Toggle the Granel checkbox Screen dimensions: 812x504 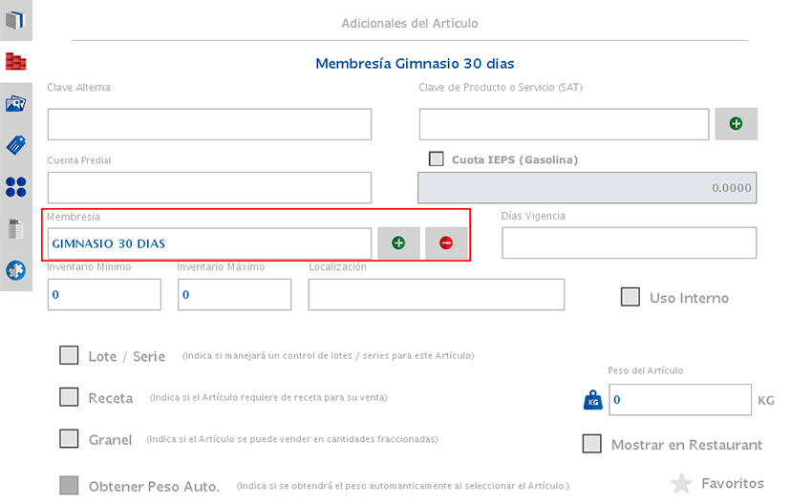point(69,439)
